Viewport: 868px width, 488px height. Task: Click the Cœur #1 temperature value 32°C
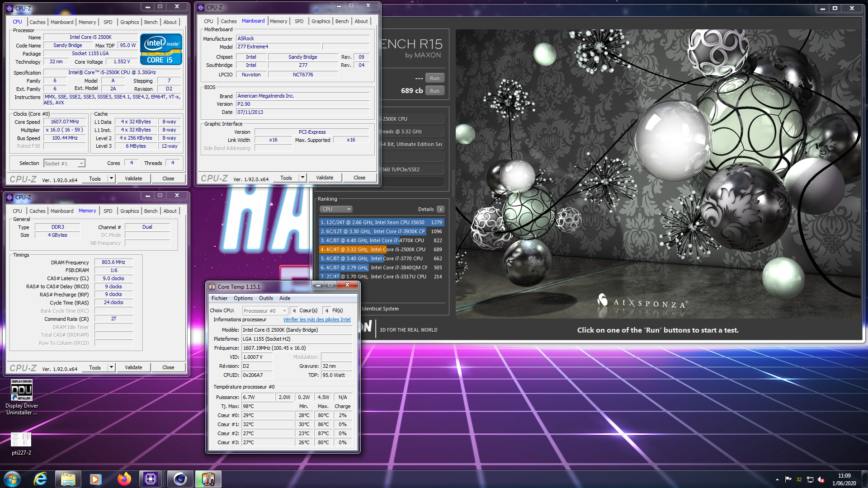268,424
